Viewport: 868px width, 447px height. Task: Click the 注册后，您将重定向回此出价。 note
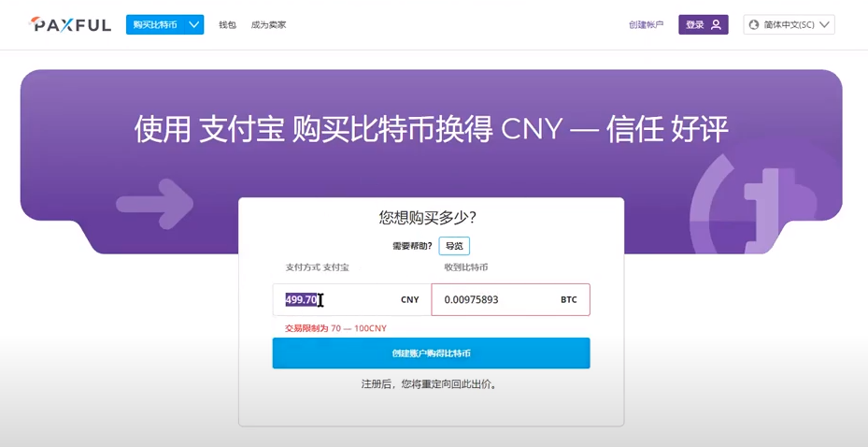tap(432, 383)
